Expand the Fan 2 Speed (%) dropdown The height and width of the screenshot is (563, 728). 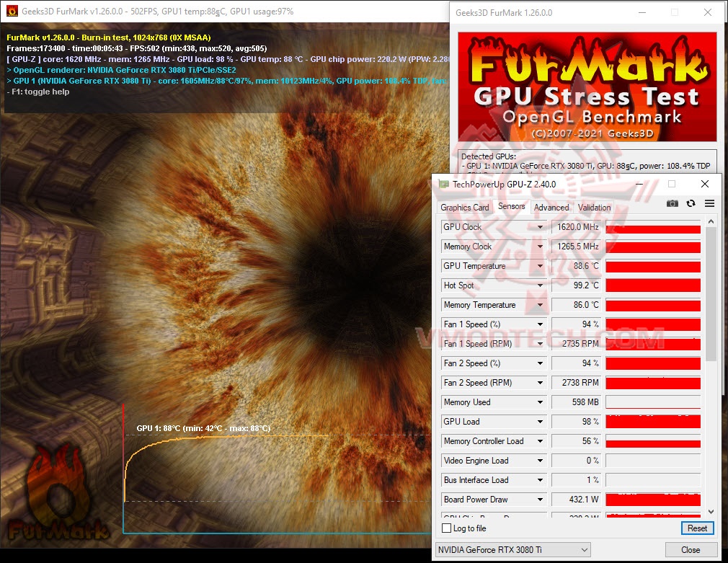tap(540, 363)
